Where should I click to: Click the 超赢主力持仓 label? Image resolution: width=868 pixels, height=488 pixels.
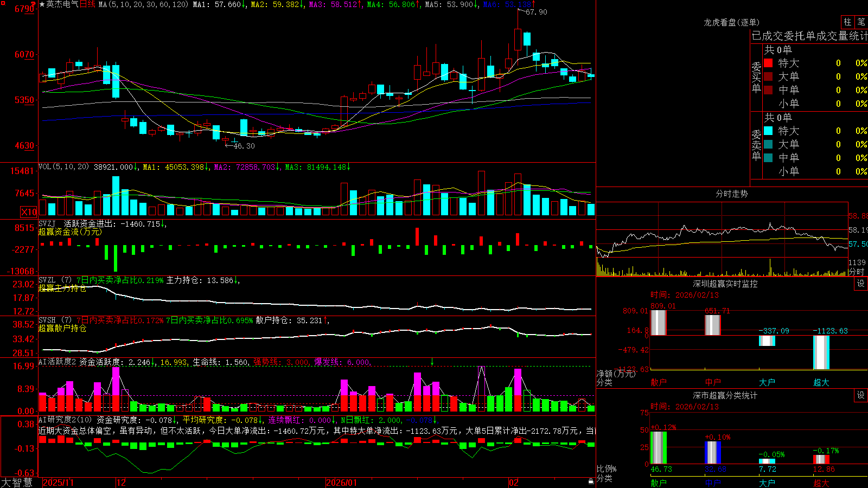point(62,288)
